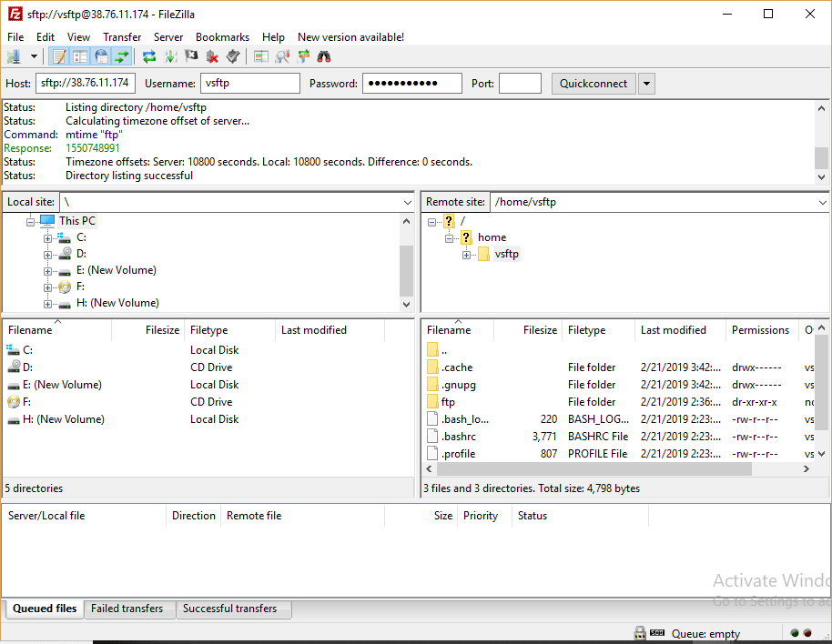Select E: (New Volume) in local list
The width and height of the screenshot is (832, 644).
pos(62,385)
